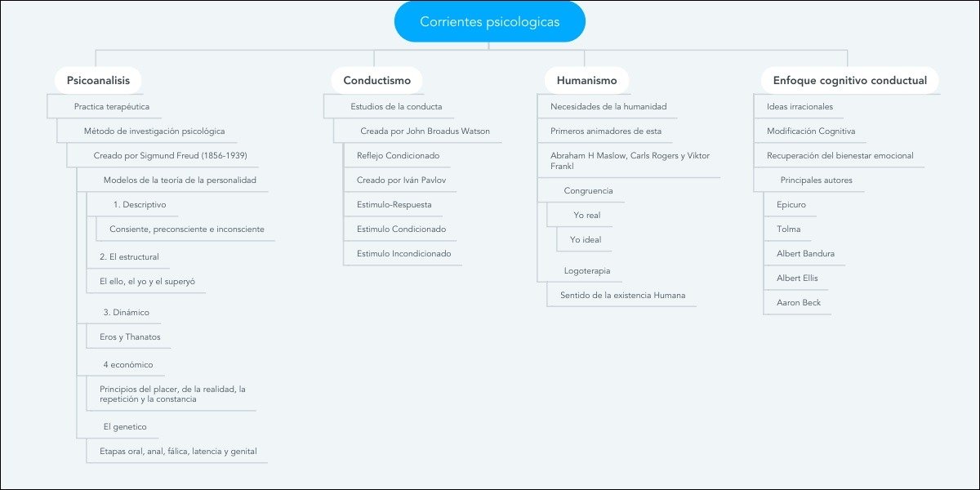Click the Ideas irracionales node
980x490 pixels.
click(x=800, y=106)
